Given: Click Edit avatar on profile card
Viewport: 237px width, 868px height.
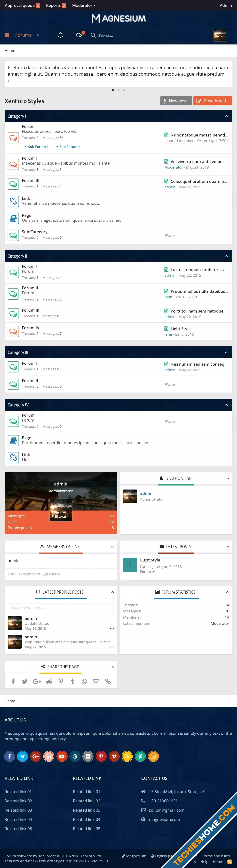Looking at the screenshot, I should pos(61,516).
